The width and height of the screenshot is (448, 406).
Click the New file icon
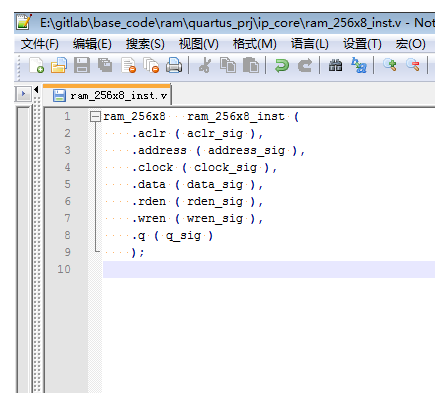[36, 65]
